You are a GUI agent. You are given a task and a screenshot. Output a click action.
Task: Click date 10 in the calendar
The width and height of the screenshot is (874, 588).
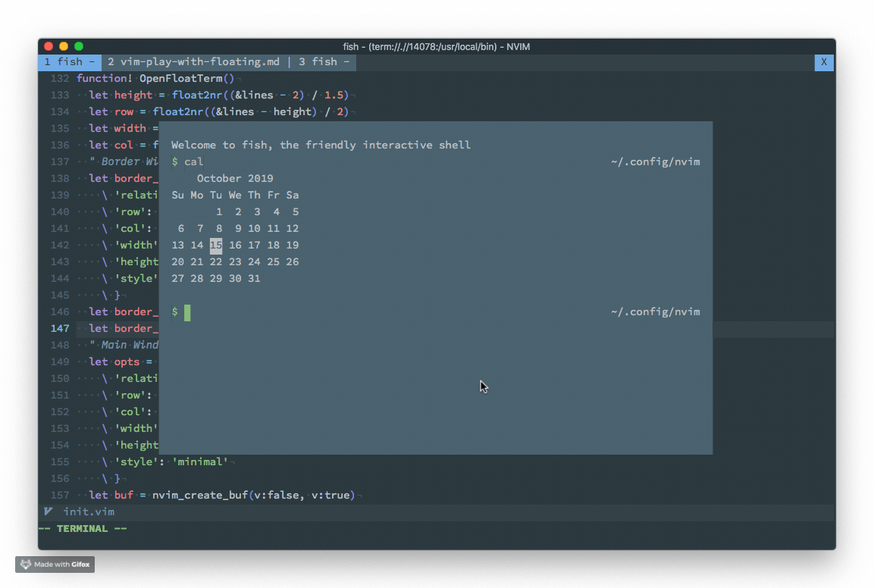pos(254,229)
